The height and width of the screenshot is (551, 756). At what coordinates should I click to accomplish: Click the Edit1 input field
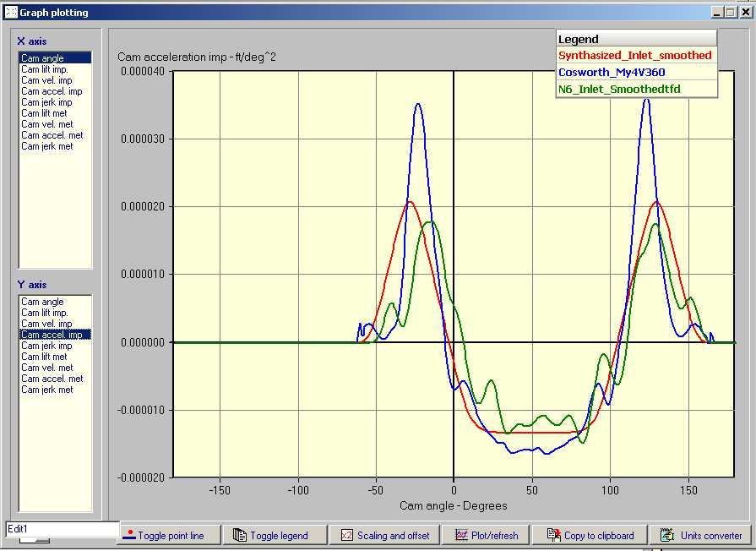[x=62, y=529]
